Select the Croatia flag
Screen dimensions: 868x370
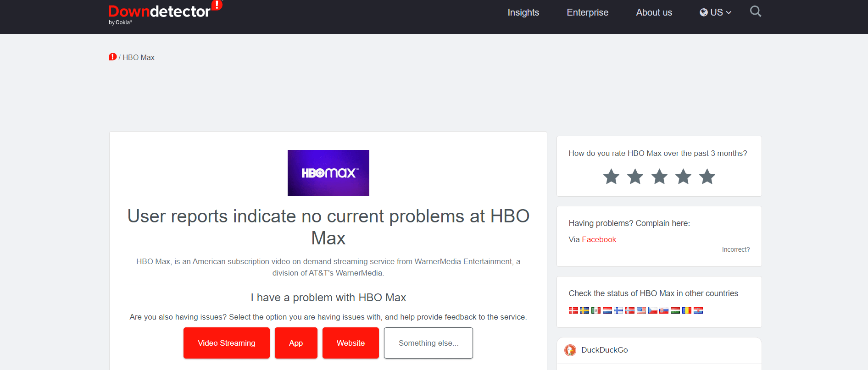698,310
